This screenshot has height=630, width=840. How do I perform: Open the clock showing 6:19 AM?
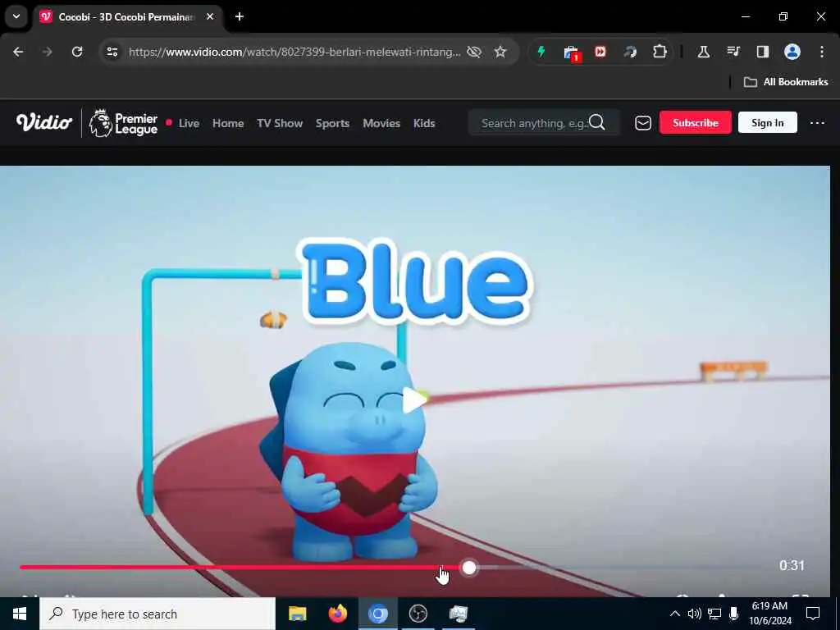pyautogui.click(x=769, y=614)
